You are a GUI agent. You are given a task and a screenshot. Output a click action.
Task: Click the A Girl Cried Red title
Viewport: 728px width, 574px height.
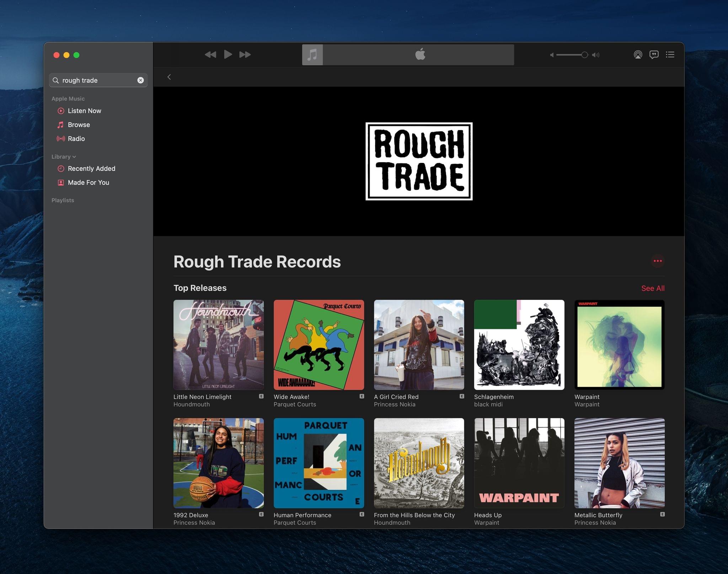tap(396, 397)
